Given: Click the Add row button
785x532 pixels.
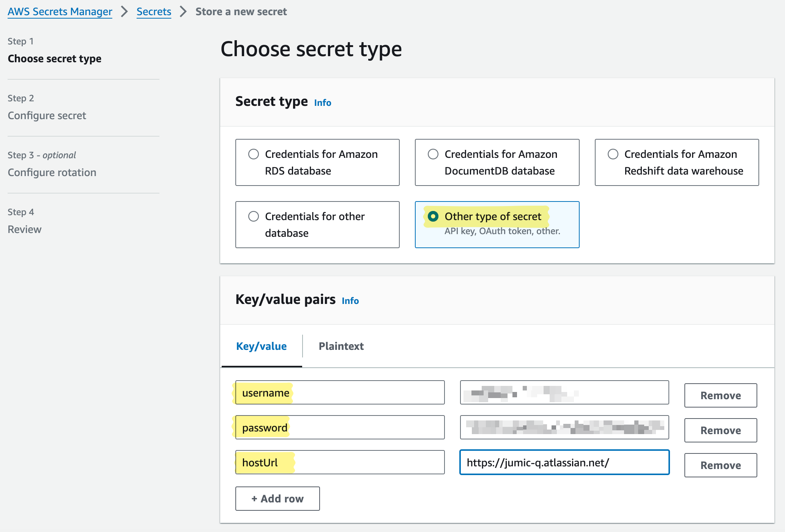Looking at the screenshot, I should [277, 499].
